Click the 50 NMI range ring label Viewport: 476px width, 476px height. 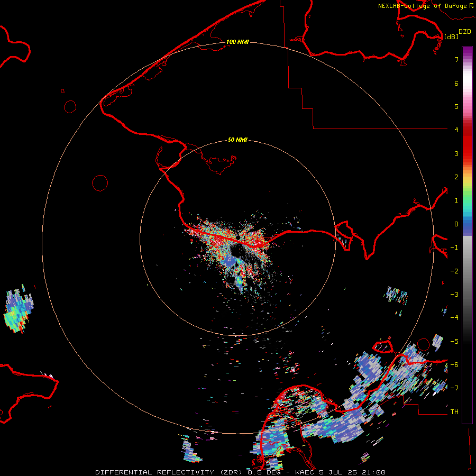(237, 140)
